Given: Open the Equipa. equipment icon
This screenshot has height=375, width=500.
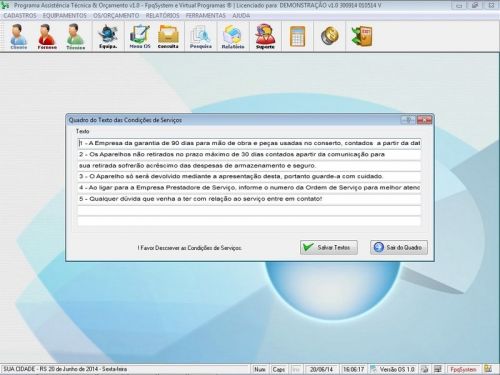Looking at the screenshot, I should click(x=108, y=37).
